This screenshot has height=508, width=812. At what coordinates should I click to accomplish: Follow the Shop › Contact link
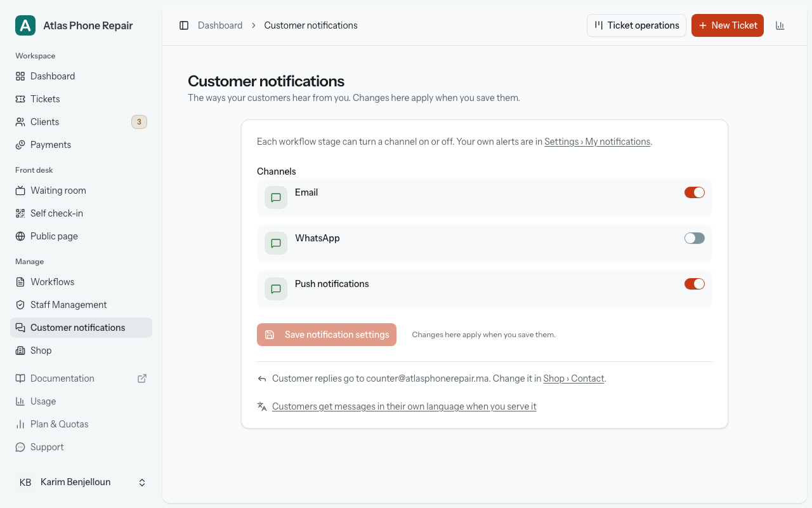(x=573, y=378)
